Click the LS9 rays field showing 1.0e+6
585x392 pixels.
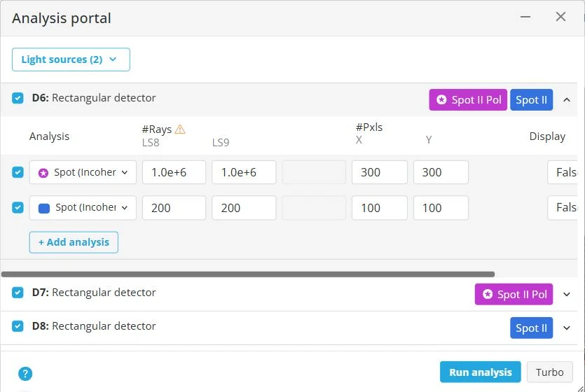[244, 172]
